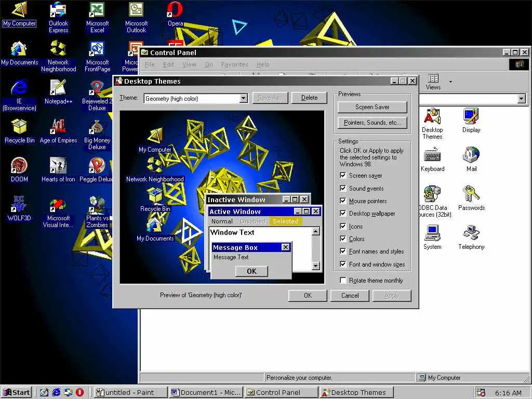Screen dimensions: 532x399
Task: Open the Passwords icon in Control Panel
Action: click(471, 198)
